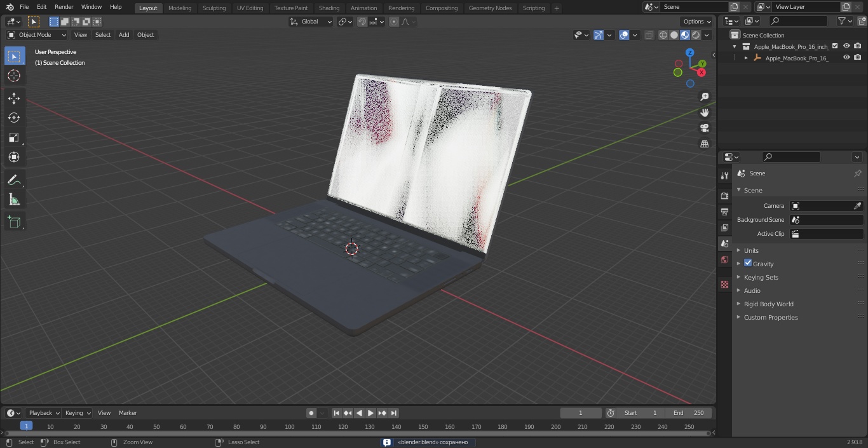Click the End frame 250 field
This screenshot has width=868, height=448.
coord(689,413)
